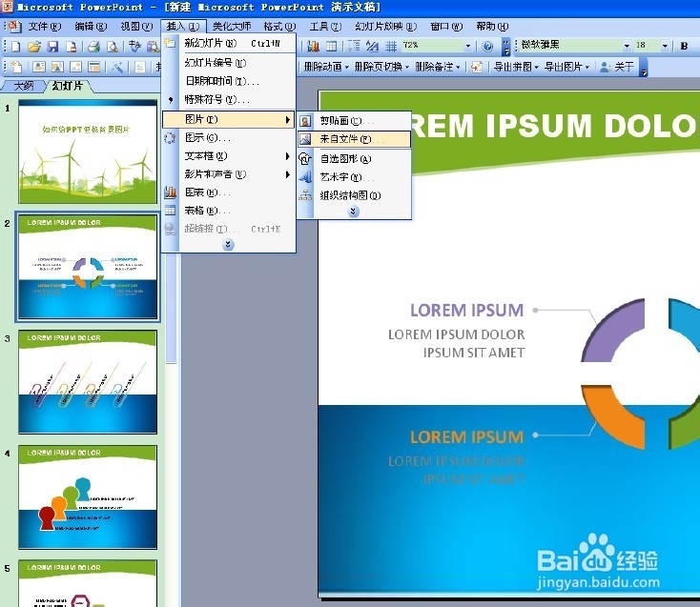This screenshot has width=700, height=607.
Task: Click the Open folder icon
Action: click(34, 46)
